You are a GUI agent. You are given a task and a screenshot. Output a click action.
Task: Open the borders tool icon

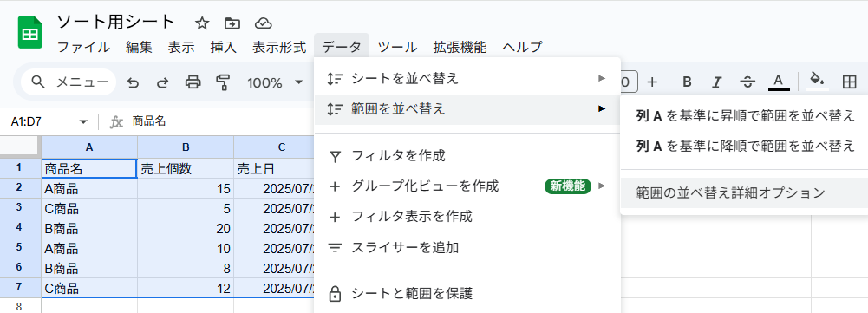(x=849, y=82)
